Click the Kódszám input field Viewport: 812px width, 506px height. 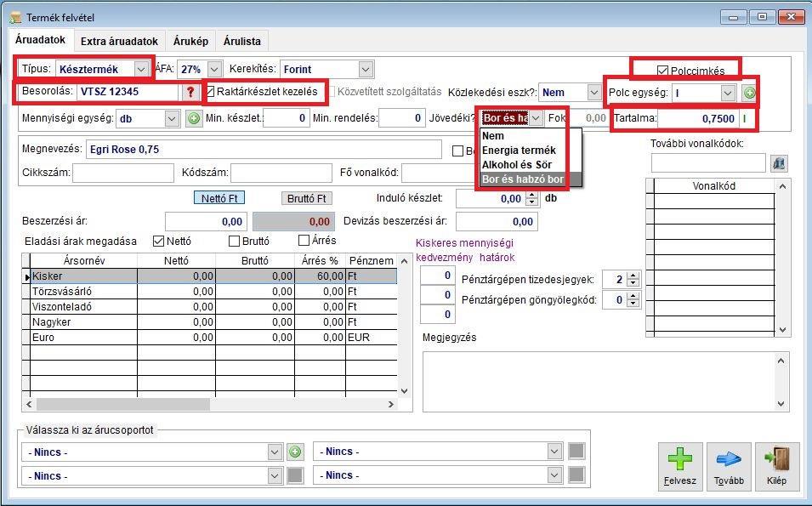coord(281,173)
